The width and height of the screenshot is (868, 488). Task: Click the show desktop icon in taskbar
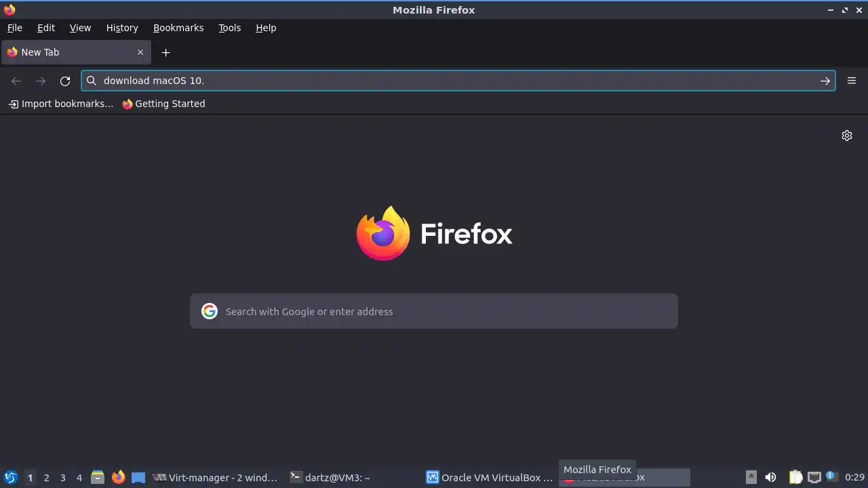click(138, 477)
